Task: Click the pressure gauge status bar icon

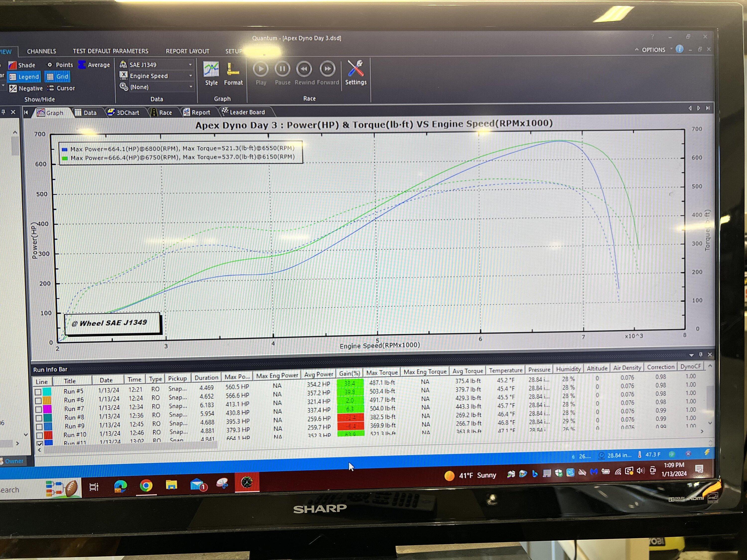Action: point(601,455)
